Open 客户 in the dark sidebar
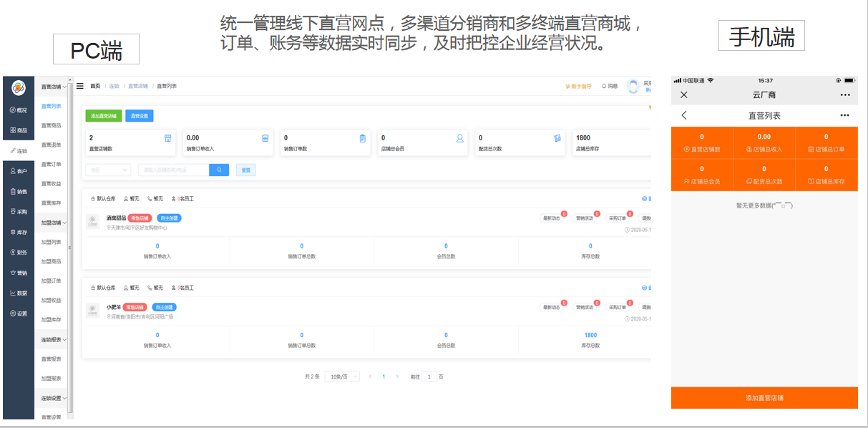Screen dimensions: 868x428 19,171
